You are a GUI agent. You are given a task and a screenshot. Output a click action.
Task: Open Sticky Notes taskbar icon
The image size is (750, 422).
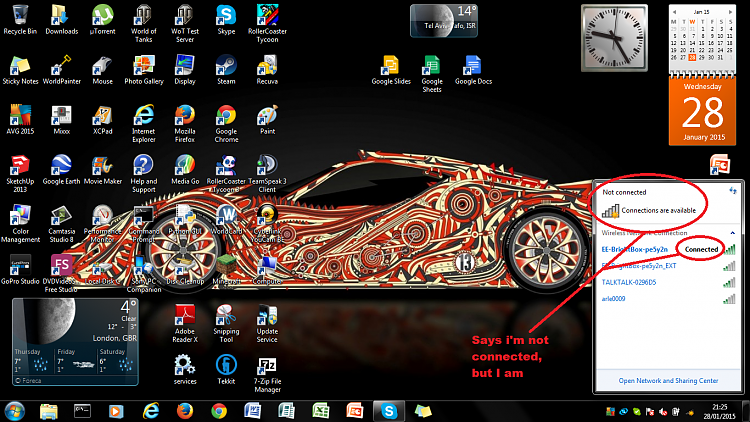pyautogui.click(x=423, y=411)
